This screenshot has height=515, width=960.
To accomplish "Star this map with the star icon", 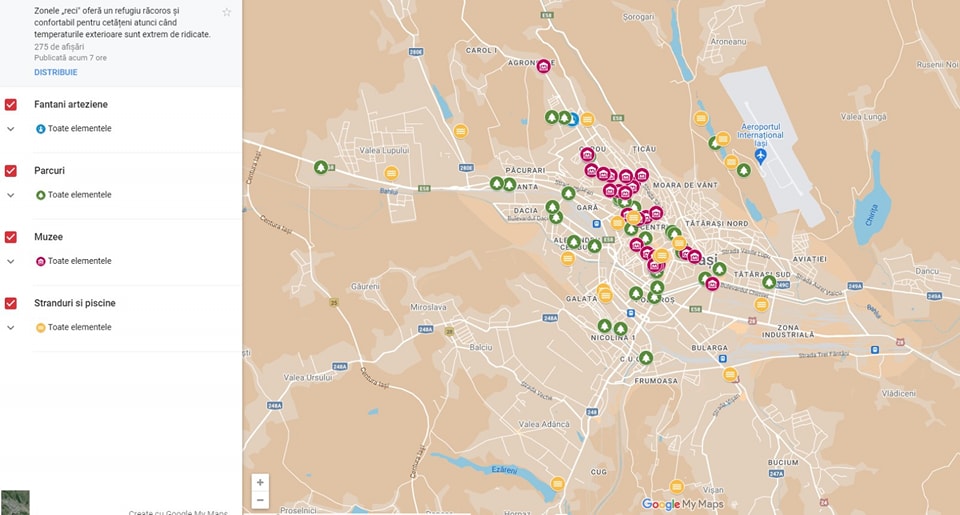I will tap(227, 12).
